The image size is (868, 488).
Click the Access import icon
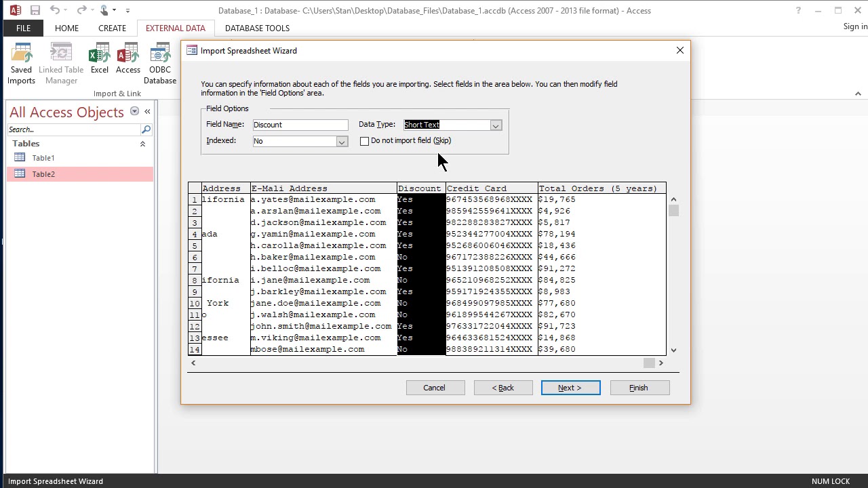[x=128, y=60]
